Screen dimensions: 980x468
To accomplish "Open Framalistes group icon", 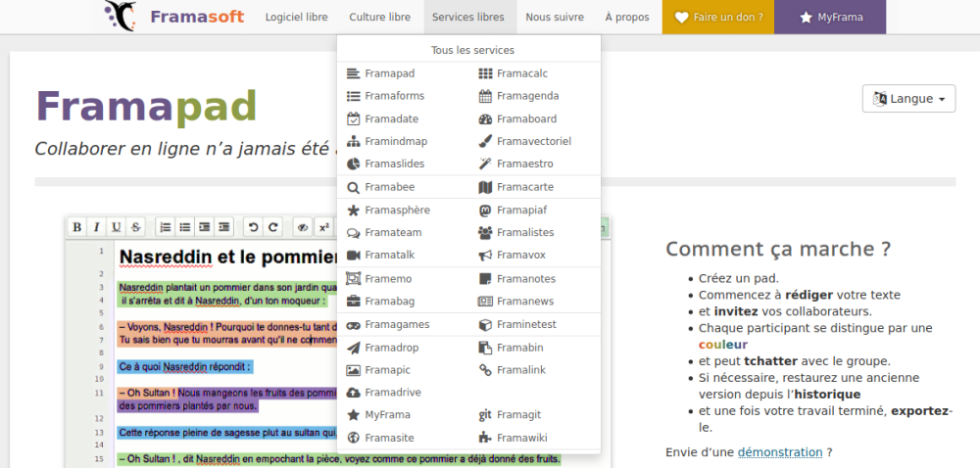I will 486,233.
